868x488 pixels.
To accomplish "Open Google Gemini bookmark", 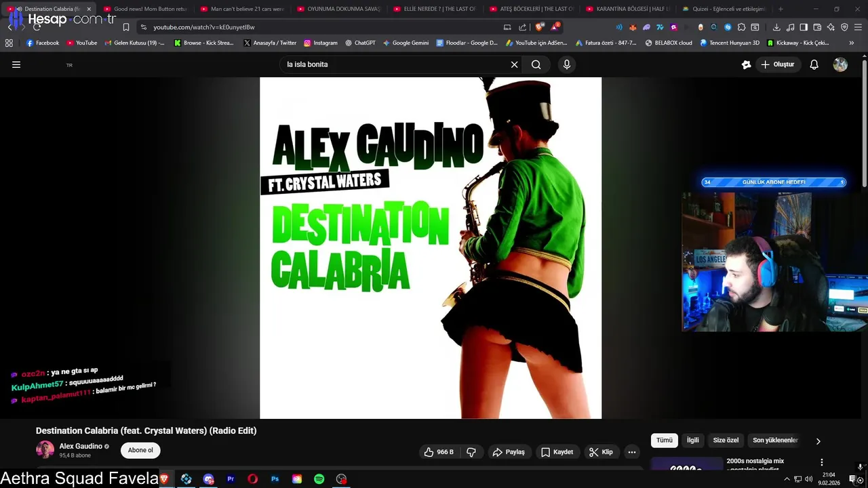I will tap(406, 43).
